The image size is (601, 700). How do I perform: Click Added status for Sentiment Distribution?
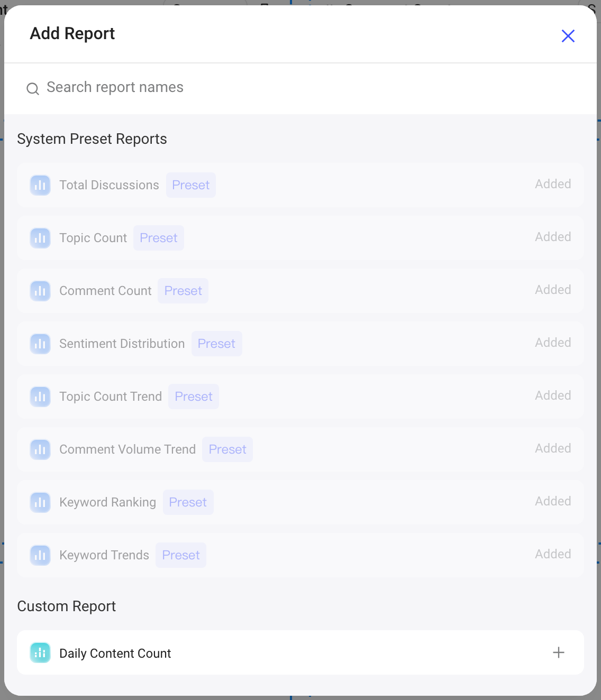553,343
